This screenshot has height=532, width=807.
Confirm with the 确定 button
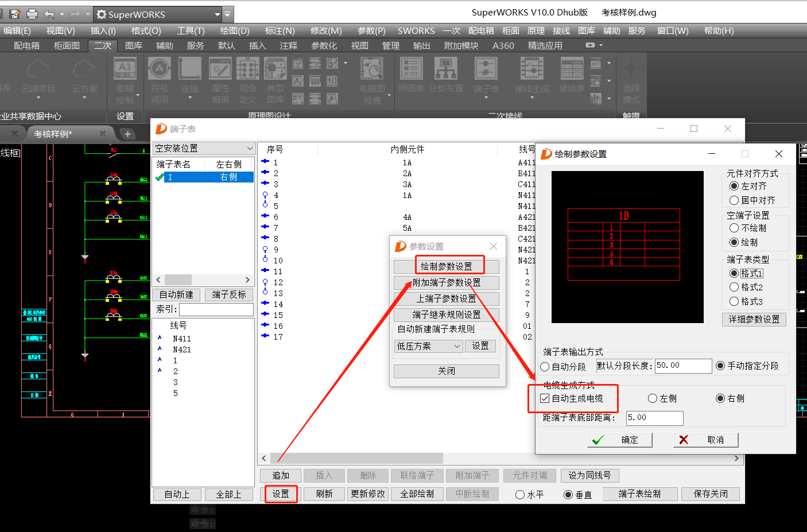(620, 440)
